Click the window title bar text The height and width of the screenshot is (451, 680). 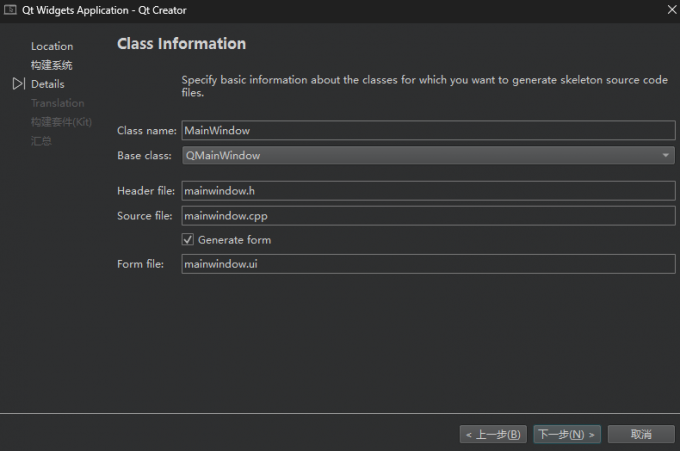pos(104,10)
